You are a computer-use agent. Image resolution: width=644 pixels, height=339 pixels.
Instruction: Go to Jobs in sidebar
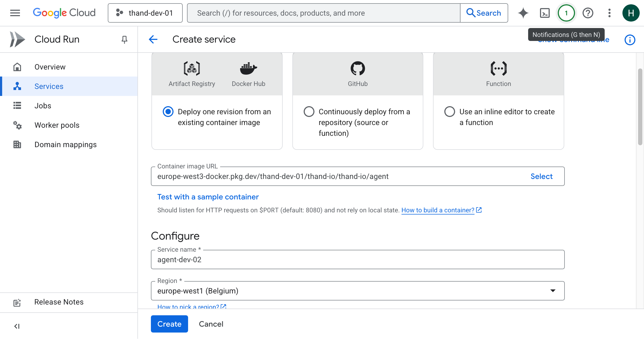43,106
